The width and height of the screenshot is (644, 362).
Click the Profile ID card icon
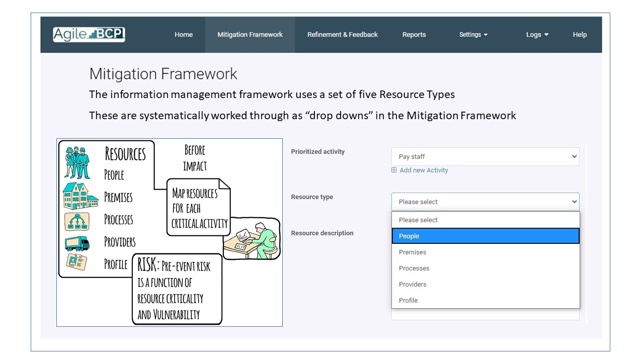click(x=76, y=261)
